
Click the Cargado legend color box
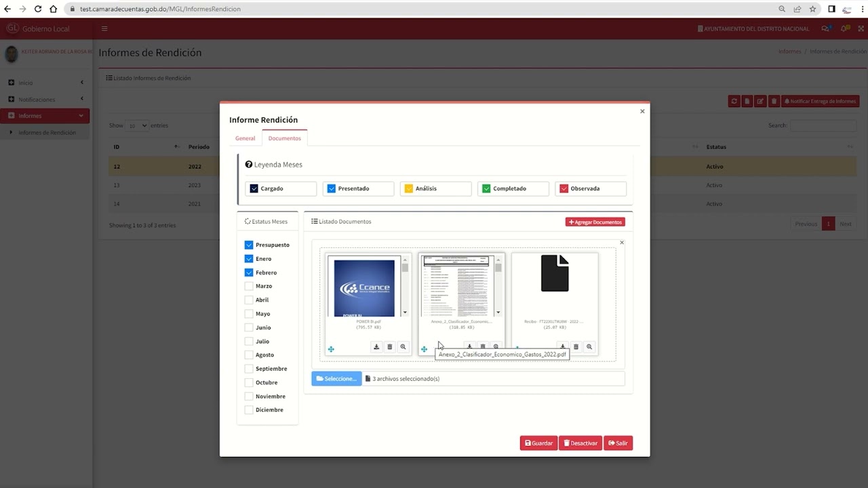coord(254,188)
